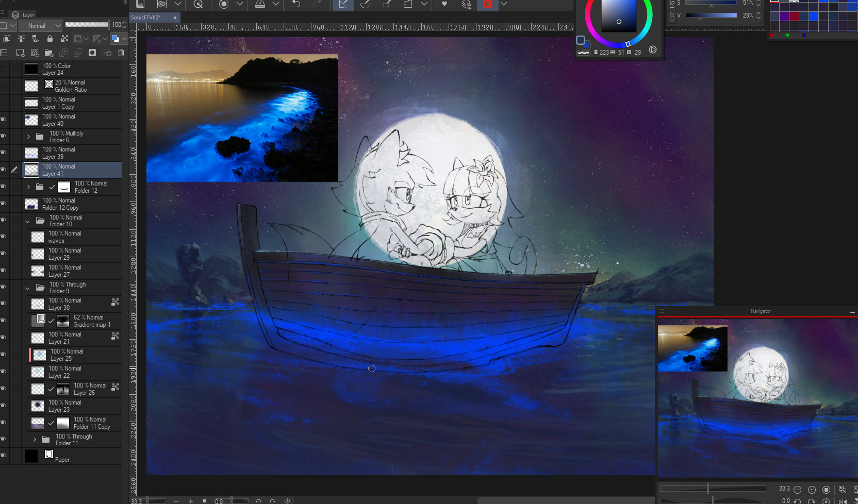Create a new raster layer
This screenshot has width=858, height=504.
pos(20,53)
